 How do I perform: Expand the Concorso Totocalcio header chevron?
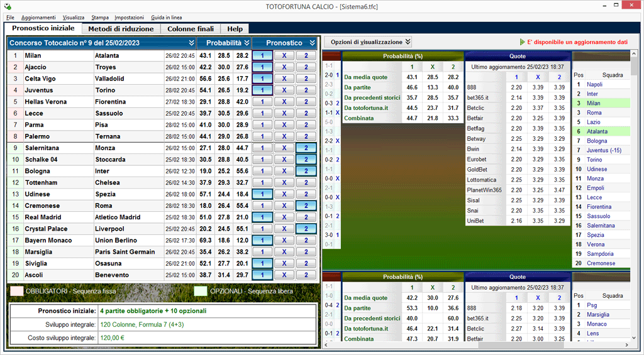[x=191, y=43]
